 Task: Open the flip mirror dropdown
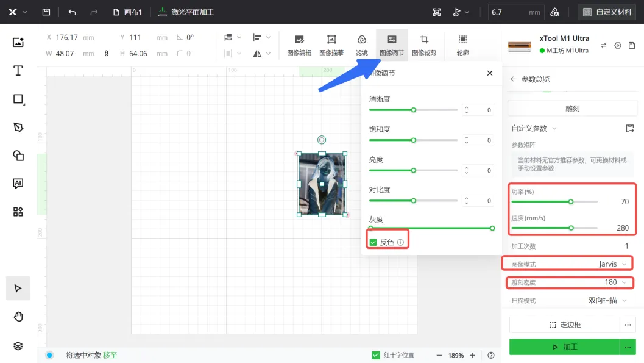(261, 54)
